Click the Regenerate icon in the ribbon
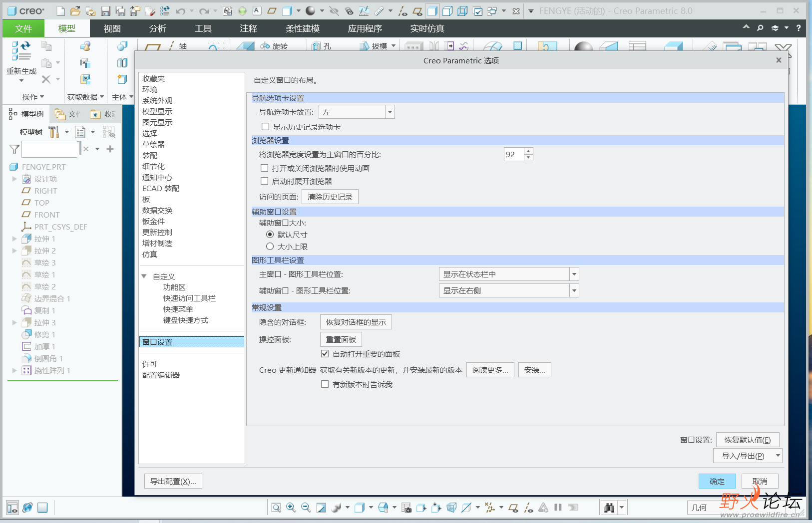 (x=21, y=51)
